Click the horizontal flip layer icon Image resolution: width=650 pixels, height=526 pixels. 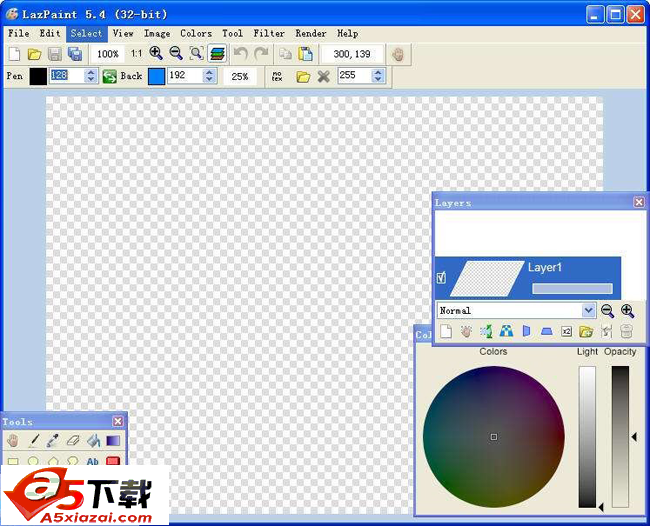(526, 331)
